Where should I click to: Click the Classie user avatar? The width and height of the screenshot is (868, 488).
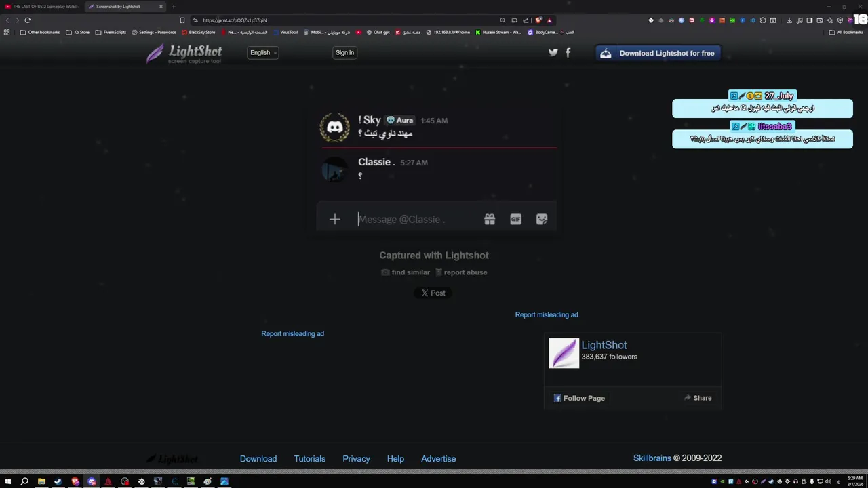pyautogui.click(x=334, y=169)
